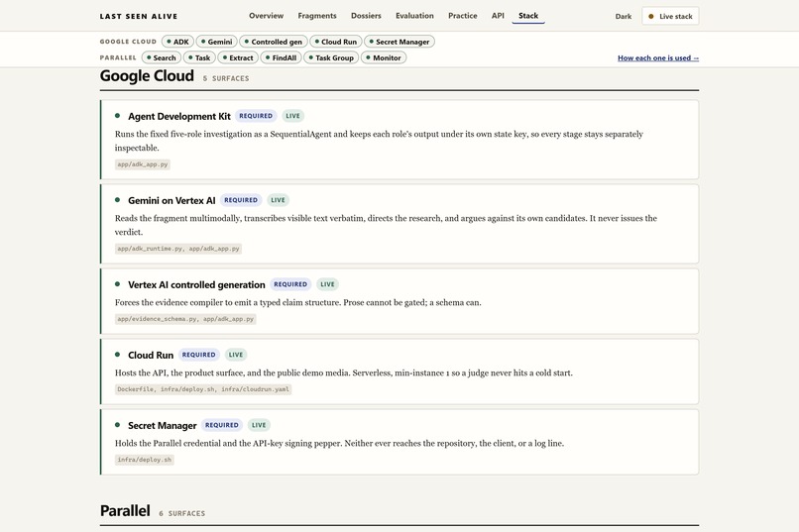The width and height of the screenshot is (799, 532).
Task: Open the 'How each one is used' link
Action: point(658,58)
